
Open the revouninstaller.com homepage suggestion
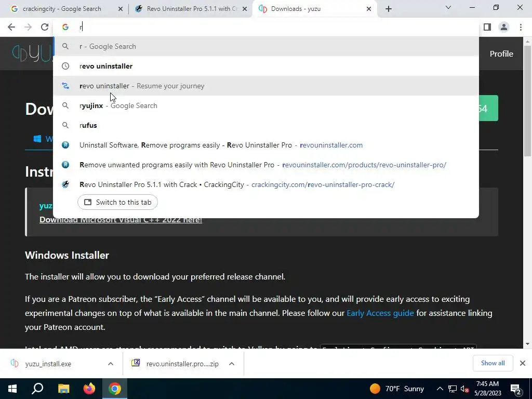click(266, 145)
